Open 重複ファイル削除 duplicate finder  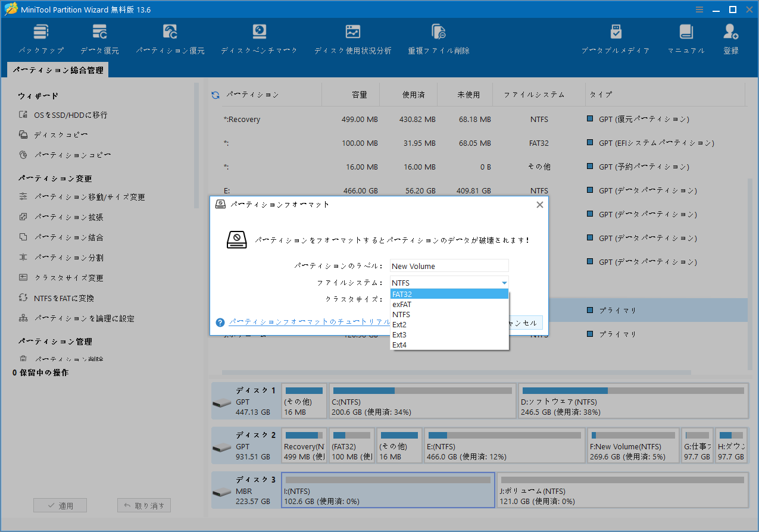(439, 40)
